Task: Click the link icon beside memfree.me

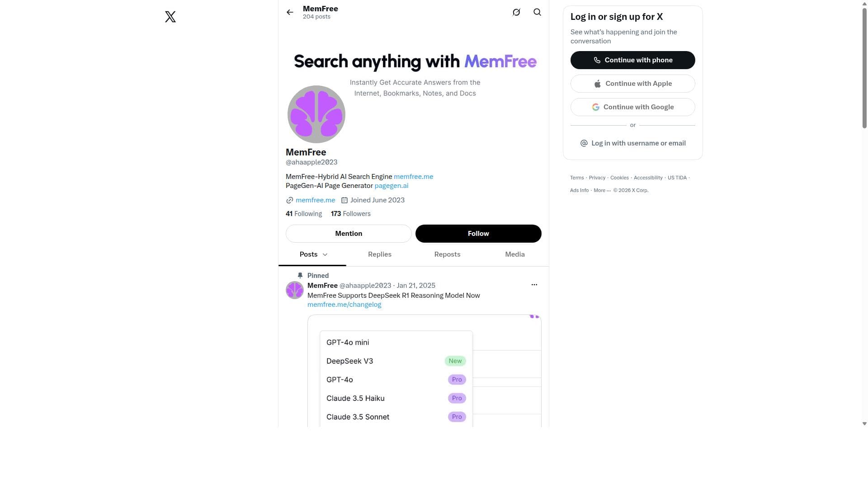Action: coord(289,200)
